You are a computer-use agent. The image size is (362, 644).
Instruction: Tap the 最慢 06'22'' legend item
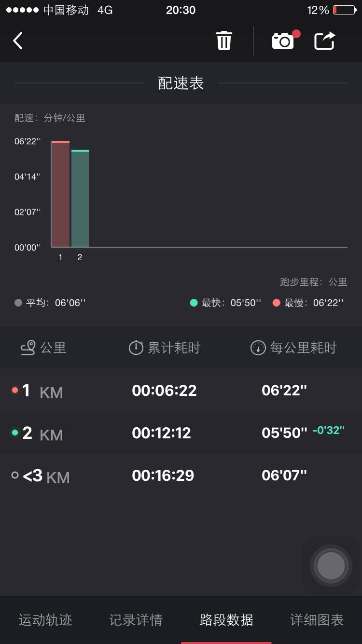coord(308,303)
